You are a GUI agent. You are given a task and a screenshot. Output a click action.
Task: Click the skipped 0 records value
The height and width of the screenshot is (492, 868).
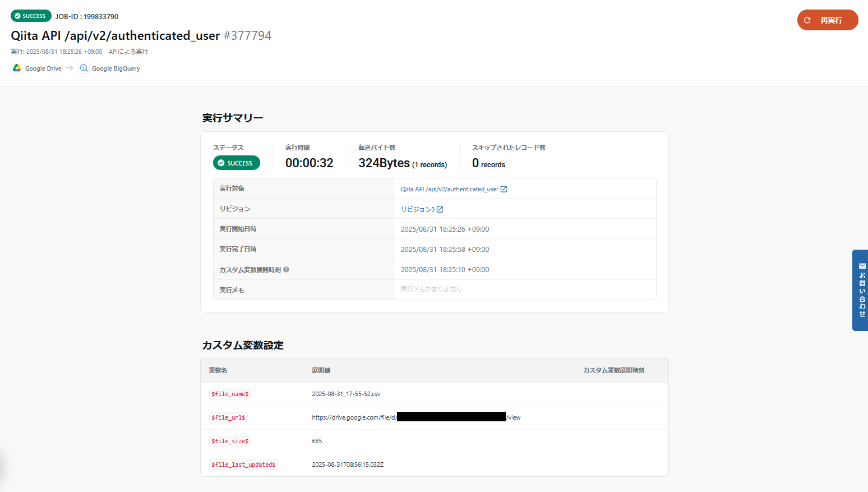point(488,163)
